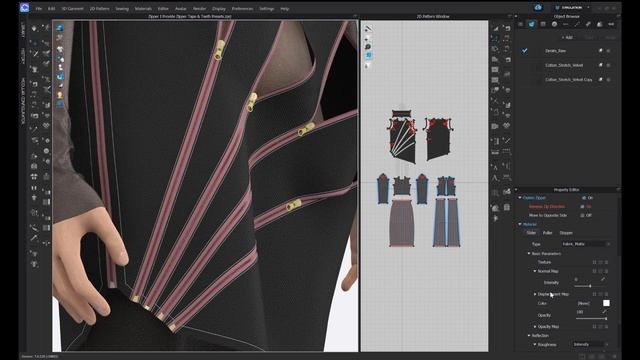
Task: Toggle the checkmark beside Denim_Raw
Action: (525, 51)
